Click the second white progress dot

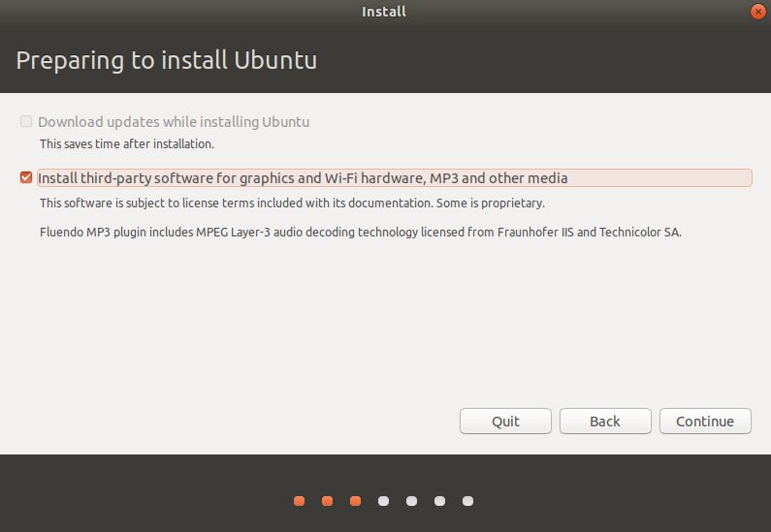point(411,501)
